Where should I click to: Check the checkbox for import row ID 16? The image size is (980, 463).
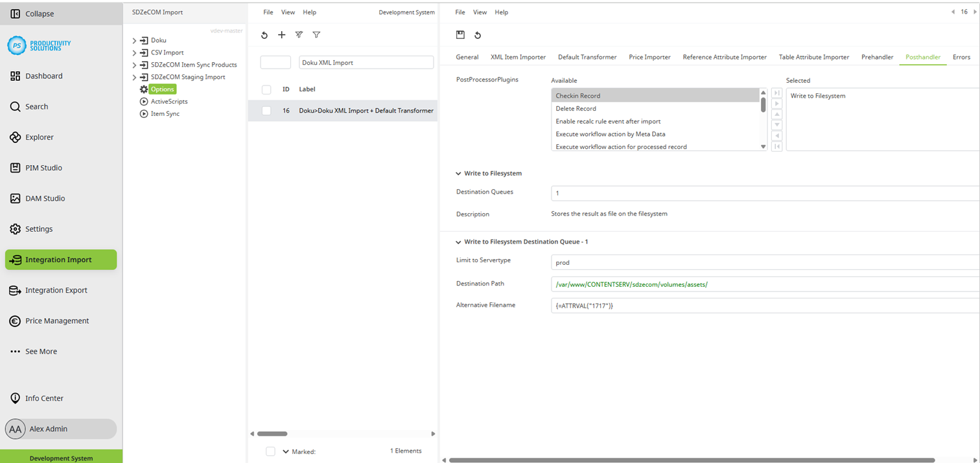(266, 111)
